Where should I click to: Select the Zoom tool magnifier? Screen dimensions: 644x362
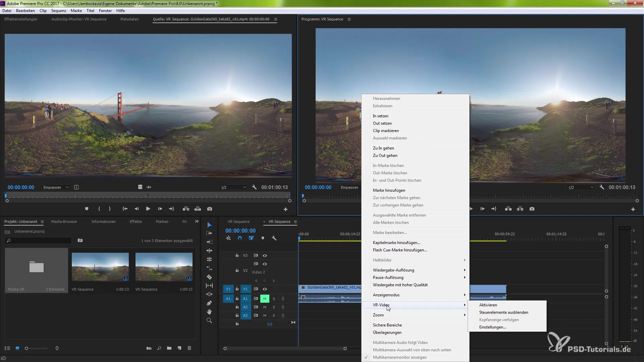[x=209, y=320]
